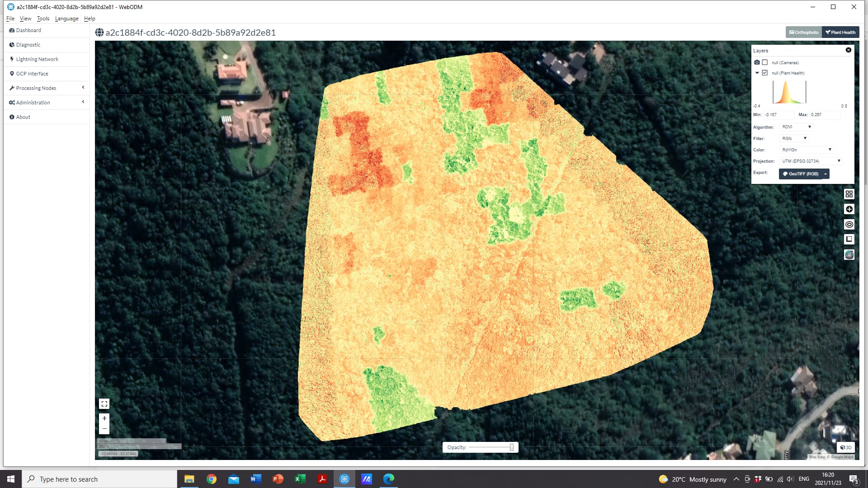Open the Algorithm dropdown showing RDVI

[x=796, y=127]
